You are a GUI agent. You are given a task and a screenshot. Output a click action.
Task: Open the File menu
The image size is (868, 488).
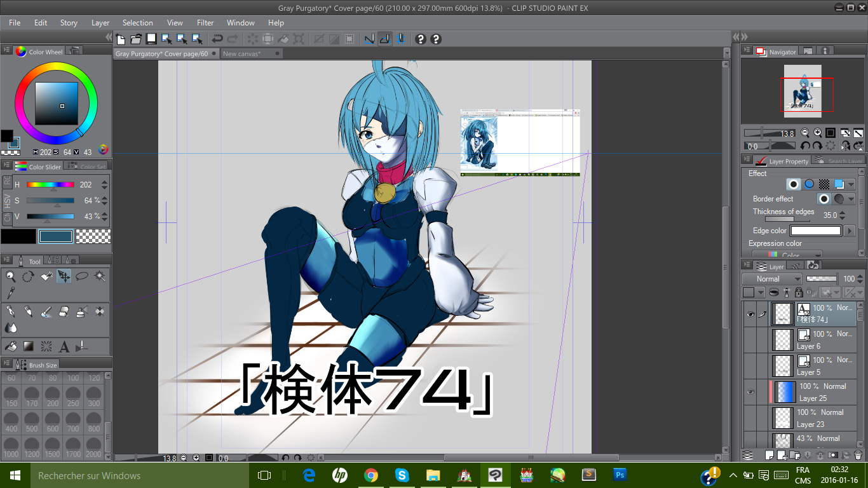coord(15,22)
